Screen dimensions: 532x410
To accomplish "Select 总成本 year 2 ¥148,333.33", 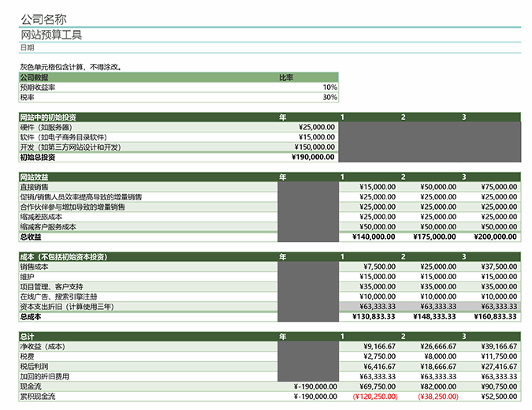I will (x=434, y=316).
